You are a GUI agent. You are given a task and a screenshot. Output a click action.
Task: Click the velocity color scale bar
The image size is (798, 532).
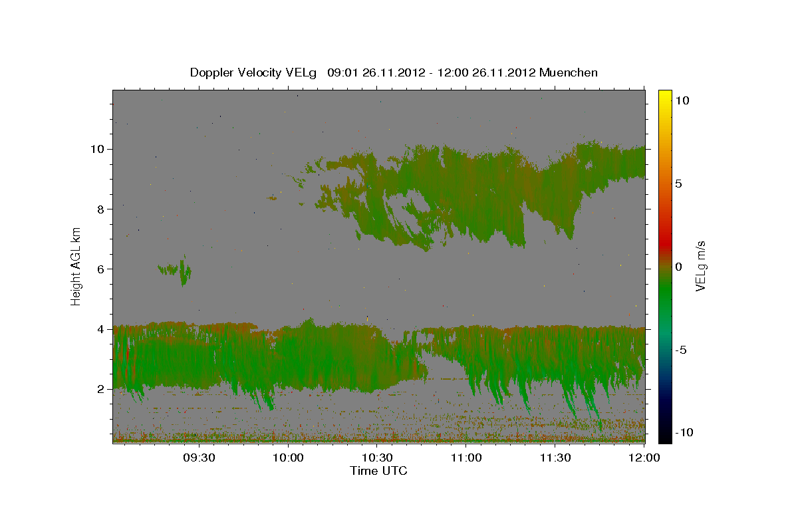pyautogui.click(x=664, y=266)
